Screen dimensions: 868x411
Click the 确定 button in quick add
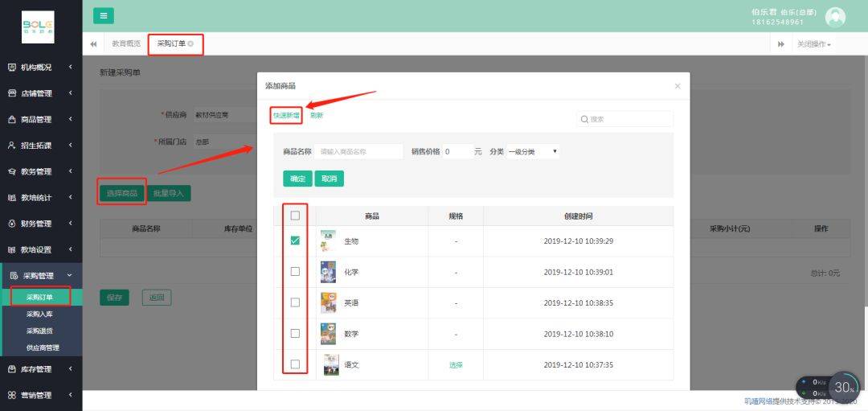298,179
